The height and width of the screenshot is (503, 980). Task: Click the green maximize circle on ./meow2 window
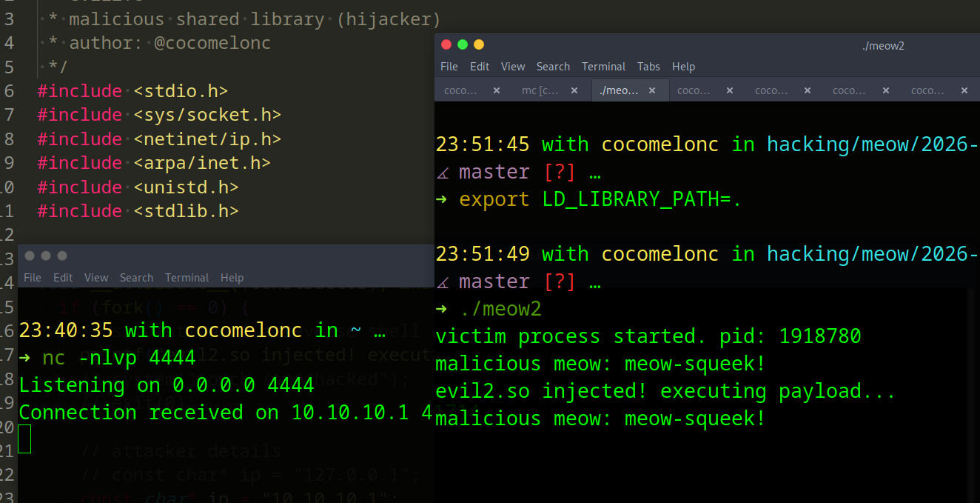coord(462,44)
